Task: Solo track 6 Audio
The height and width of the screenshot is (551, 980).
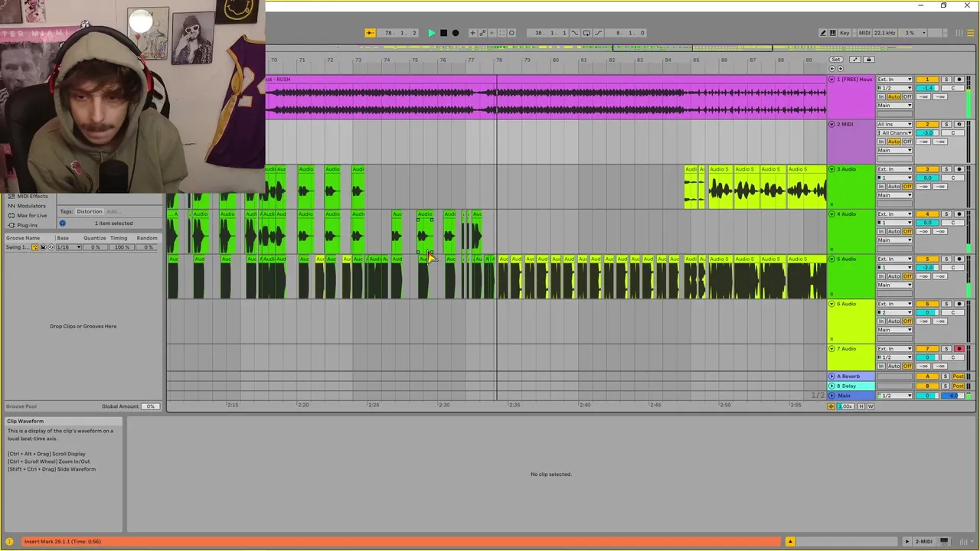Action: [x=946, y=304]
